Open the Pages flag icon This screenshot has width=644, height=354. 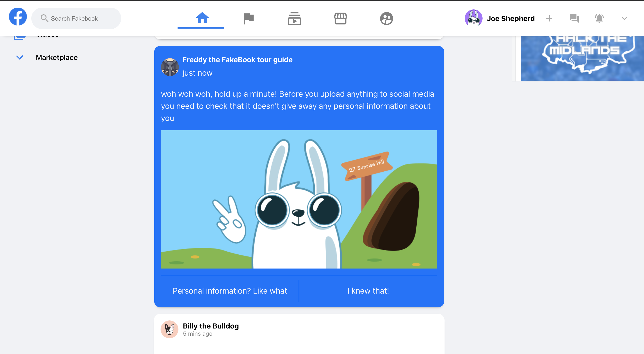point(248,19)
